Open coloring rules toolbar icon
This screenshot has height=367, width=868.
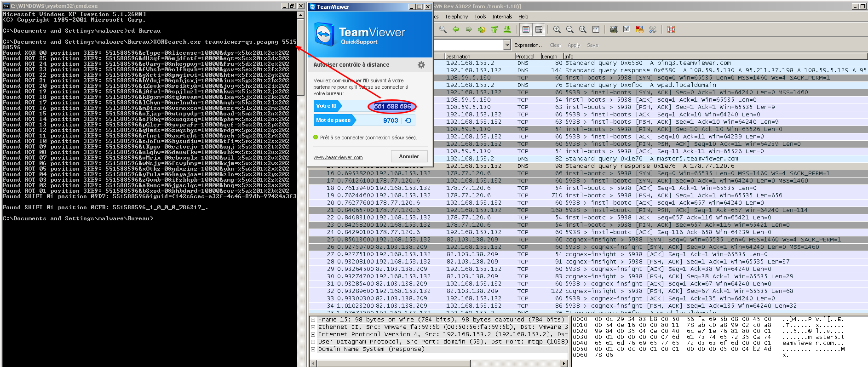coord(639,29)
